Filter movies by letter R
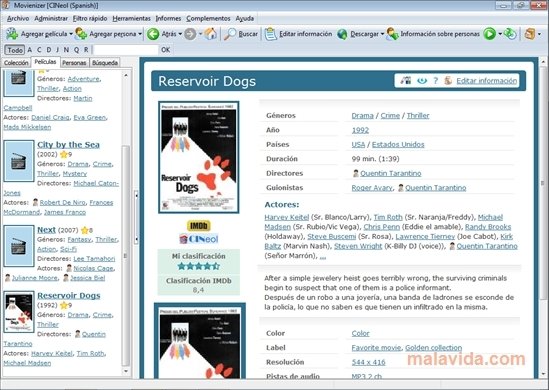The width and height of the screenshot is (549, 390). point(86,50)
